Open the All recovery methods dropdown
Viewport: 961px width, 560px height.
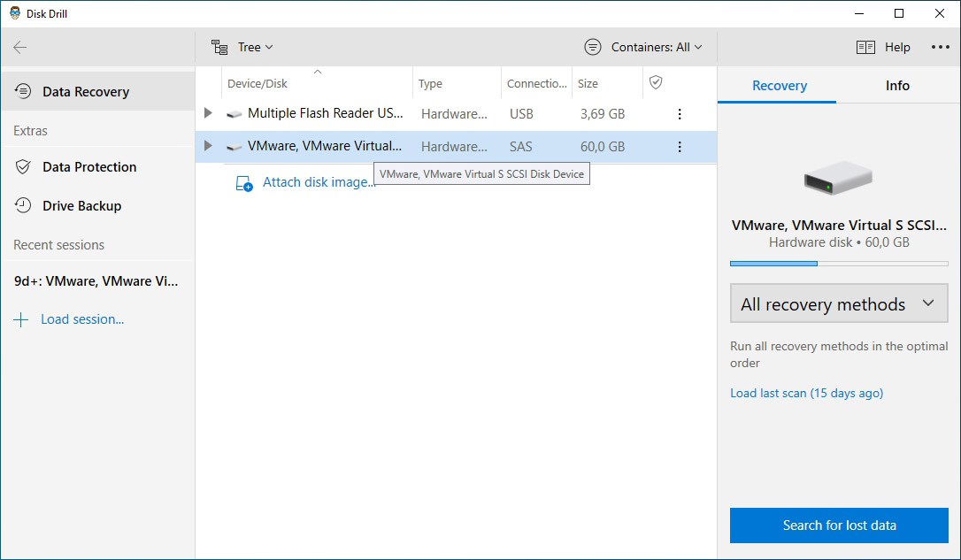coord(839,303)
